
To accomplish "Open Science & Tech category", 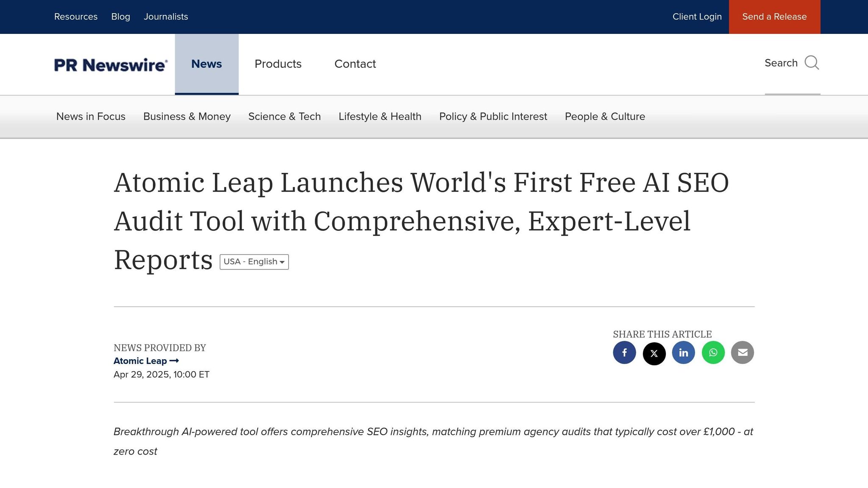I will coord(284,116).
